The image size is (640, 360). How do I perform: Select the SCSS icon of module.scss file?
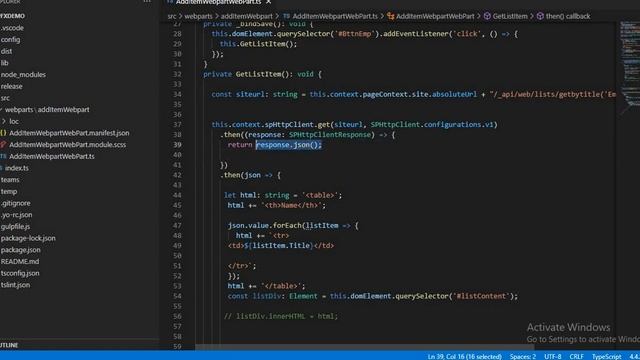coord(3,144)
